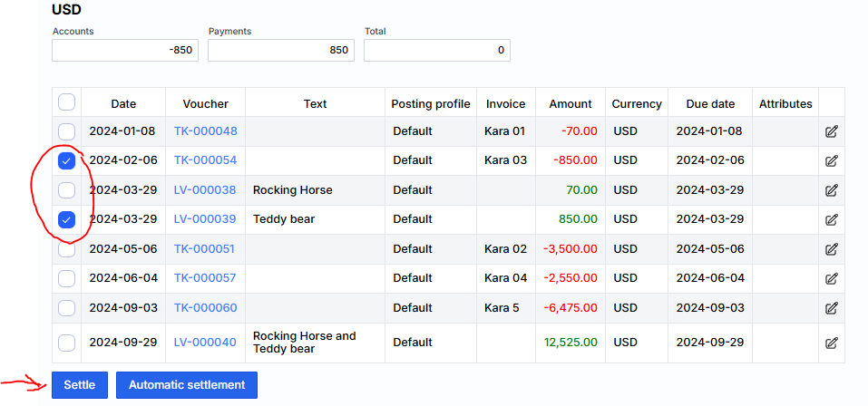Image resolution: width=868 pixels, height=406 pixels.
Task: Click edit icon on Teddy bear row
Action: [831, 219]
